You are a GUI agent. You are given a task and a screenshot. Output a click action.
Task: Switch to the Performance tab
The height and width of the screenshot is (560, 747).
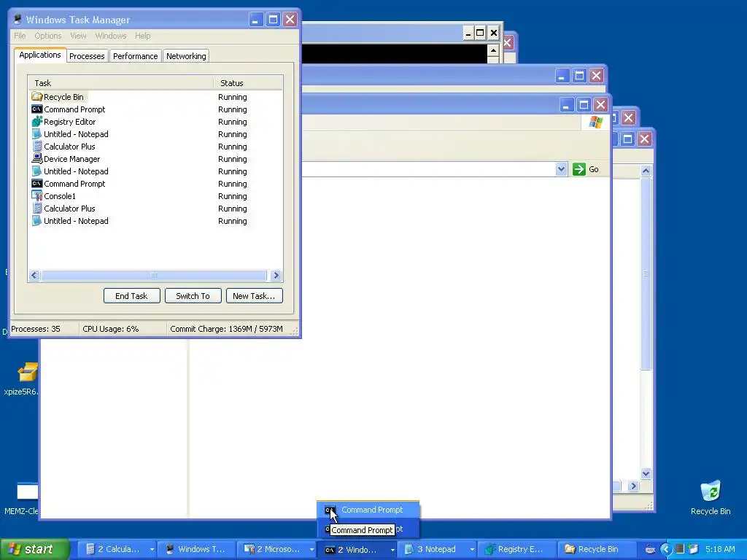click(135, 56)
